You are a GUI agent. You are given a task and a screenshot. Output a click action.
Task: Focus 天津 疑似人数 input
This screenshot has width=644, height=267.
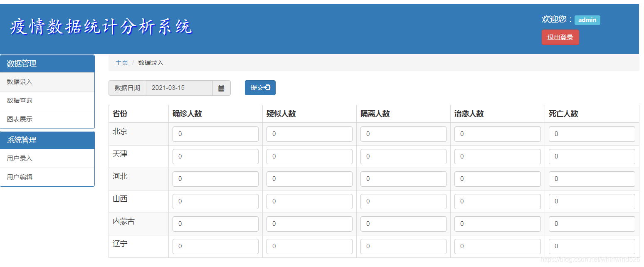pyautogui.click(x=309, y=157)
